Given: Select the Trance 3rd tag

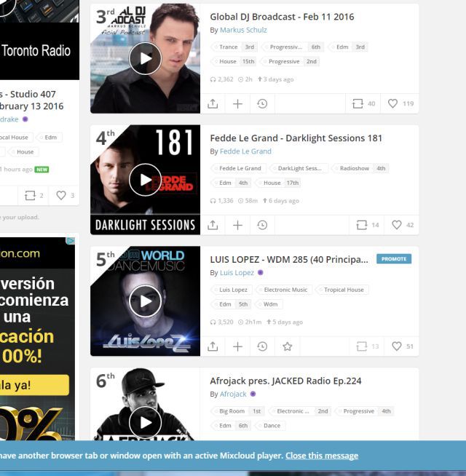Looking at the screenshot, I should click(x=234, y=47).
